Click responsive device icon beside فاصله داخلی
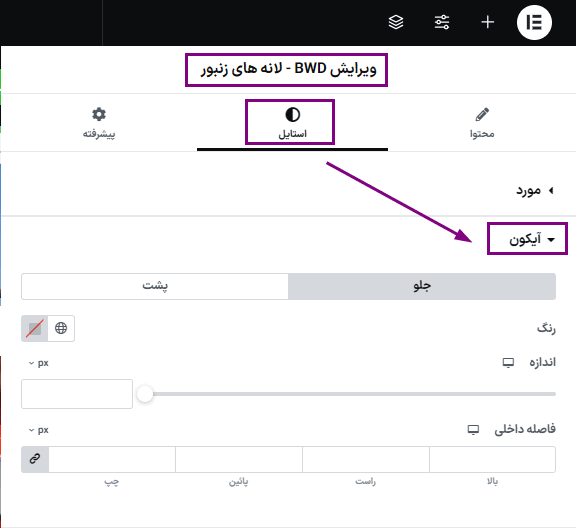576x528 pixels. (473, 430)
